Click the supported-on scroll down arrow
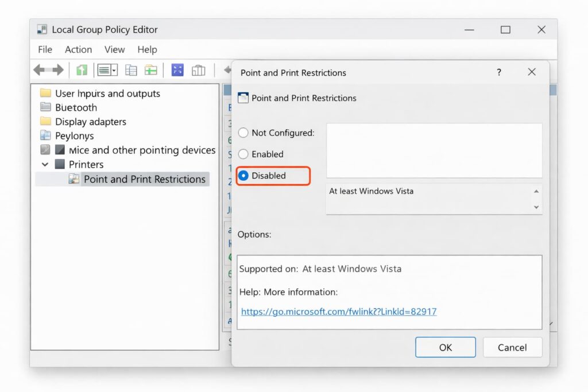Image resolution: width=588 pixels, height=392 pixels. tap(536, 207)
